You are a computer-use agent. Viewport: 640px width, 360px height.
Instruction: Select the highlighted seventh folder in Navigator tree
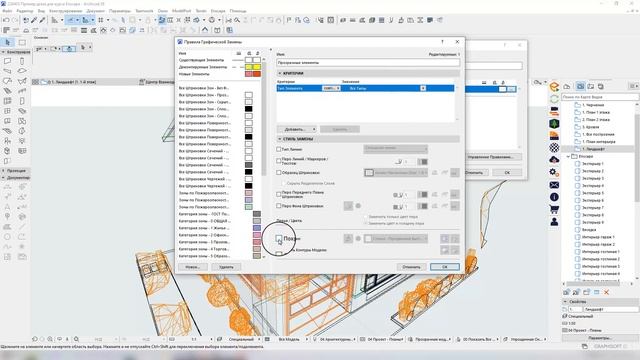(599, 149)
